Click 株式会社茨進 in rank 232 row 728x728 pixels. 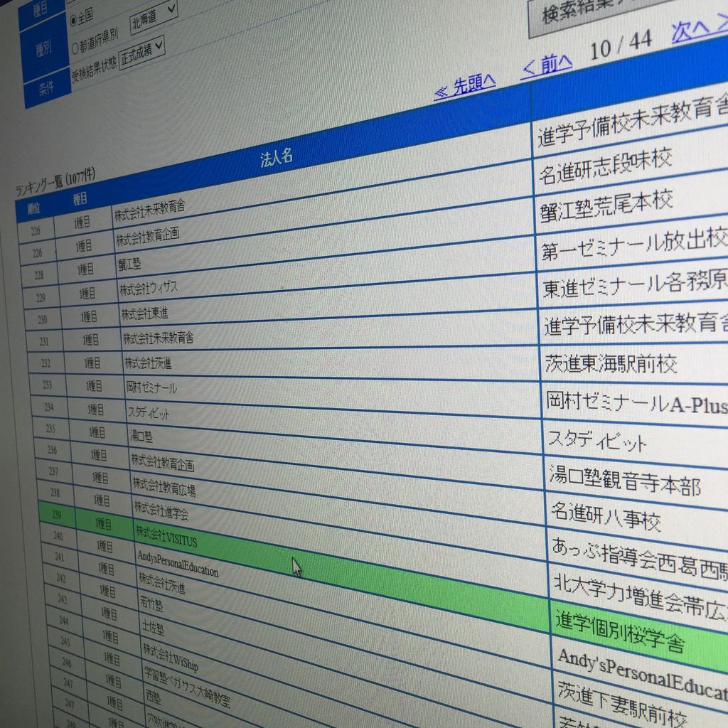[148, 363]
